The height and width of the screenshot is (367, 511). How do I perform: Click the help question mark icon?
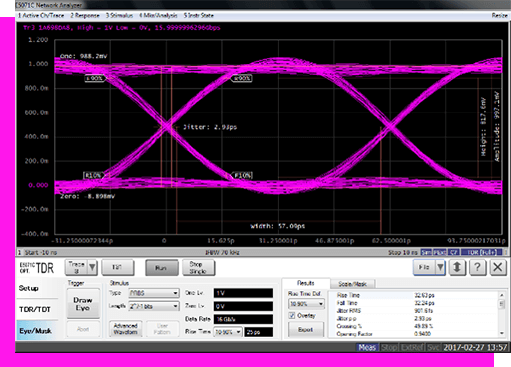(x=477, y=267)
